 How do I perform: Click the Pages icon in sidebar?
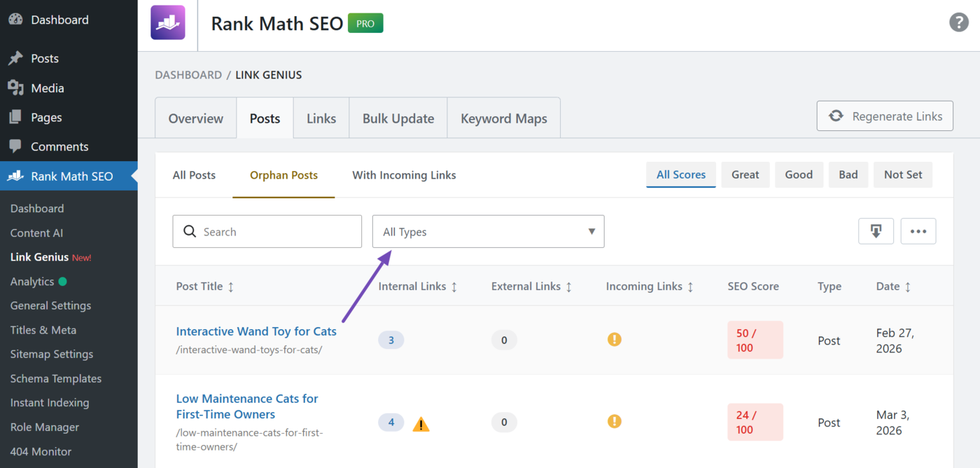coord(15,117)
